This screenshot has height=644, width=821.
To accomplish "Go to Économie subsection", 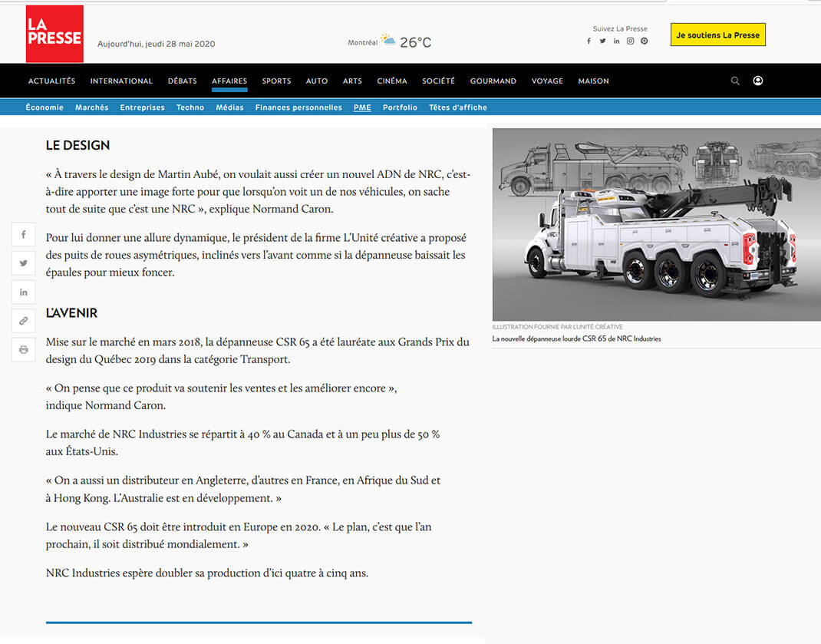I will point(45,107).
